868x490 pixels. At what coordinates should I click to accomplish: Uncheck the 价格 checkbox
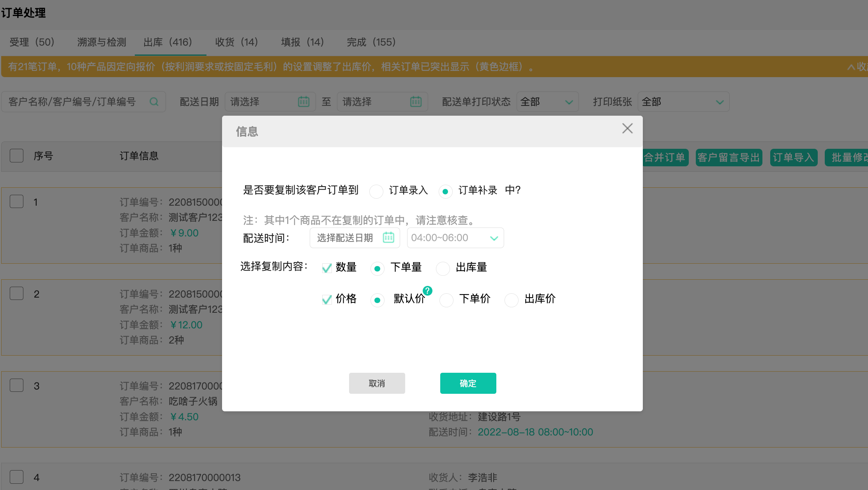(326, 299)
